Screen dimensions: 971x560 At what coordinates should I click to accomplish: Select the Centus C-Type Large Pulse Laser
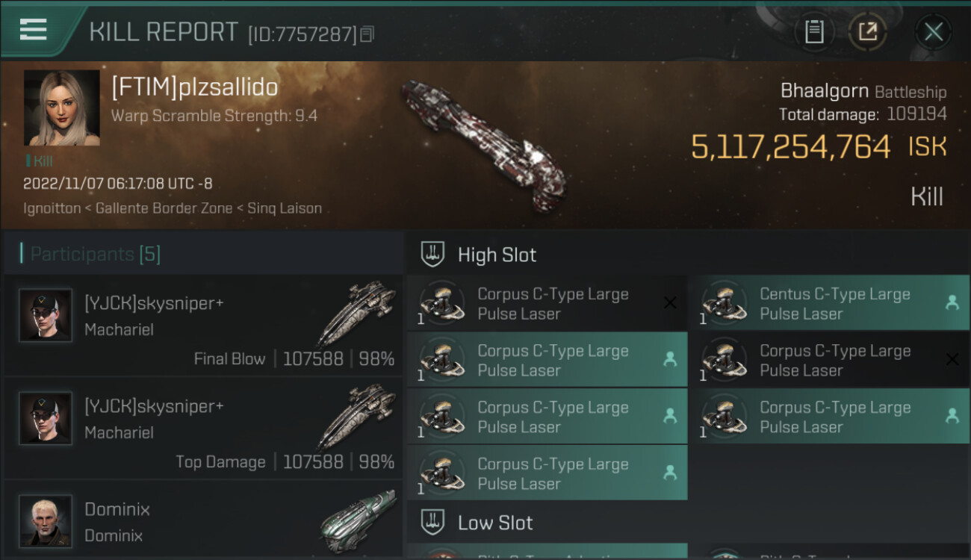click(x=834, y=304)
